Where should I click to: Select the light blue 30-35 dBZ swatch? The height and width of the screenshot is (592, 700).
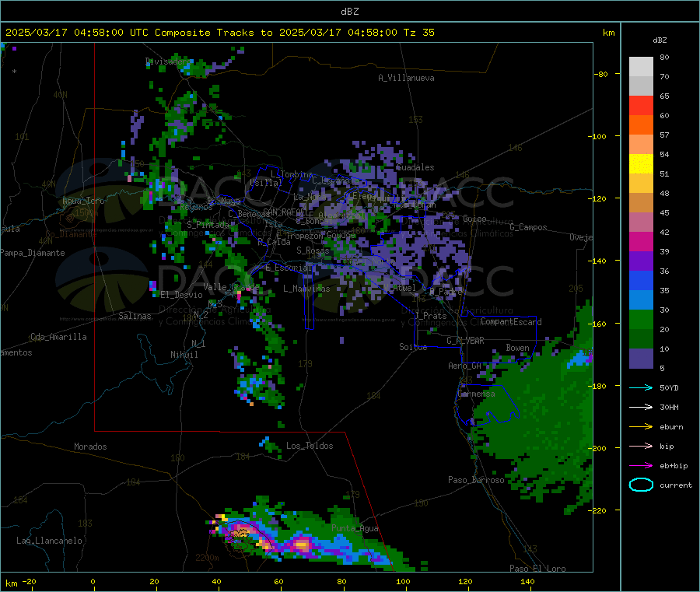[x=641, y=300]
